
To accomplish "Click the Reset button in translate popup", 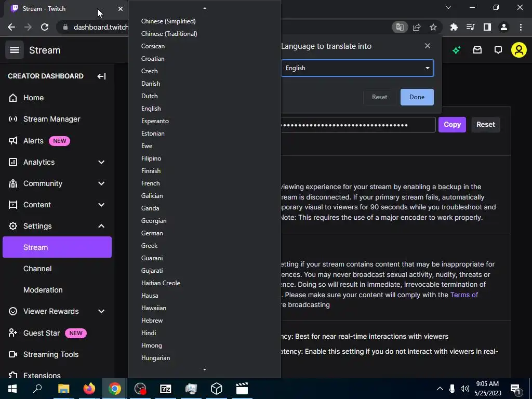I will [x=379, y=97].
